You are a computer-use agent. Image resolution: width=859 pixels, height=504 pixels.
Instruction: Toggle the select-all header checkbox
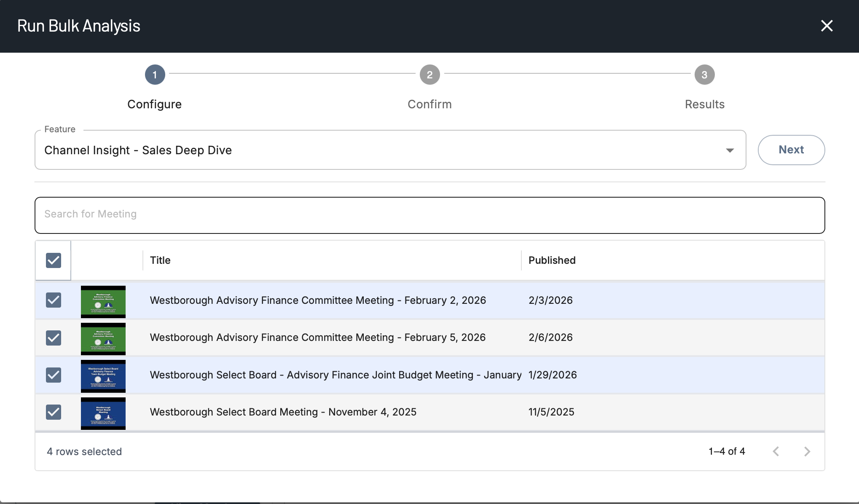click(x=54, y=260)
